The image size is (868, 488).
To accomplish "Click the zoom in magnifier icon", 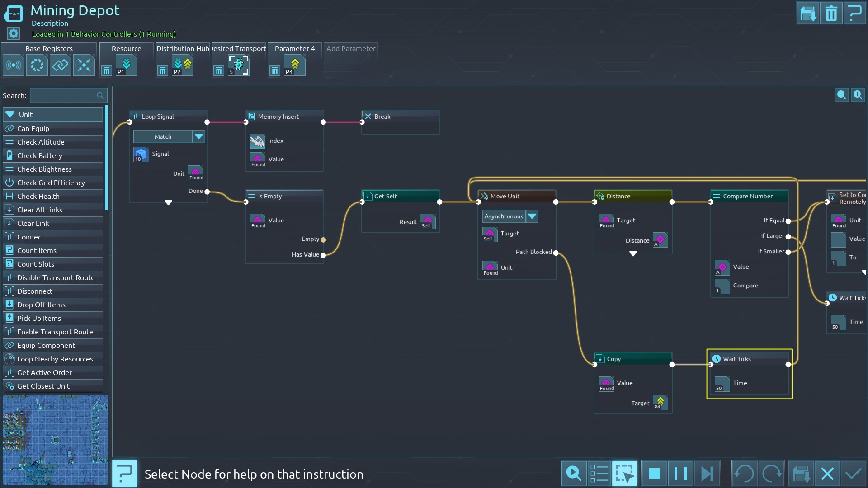I will (858, 95).
